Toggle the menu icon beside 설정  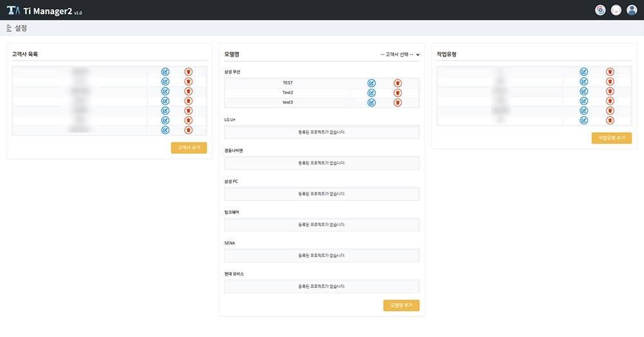point(9,28)
